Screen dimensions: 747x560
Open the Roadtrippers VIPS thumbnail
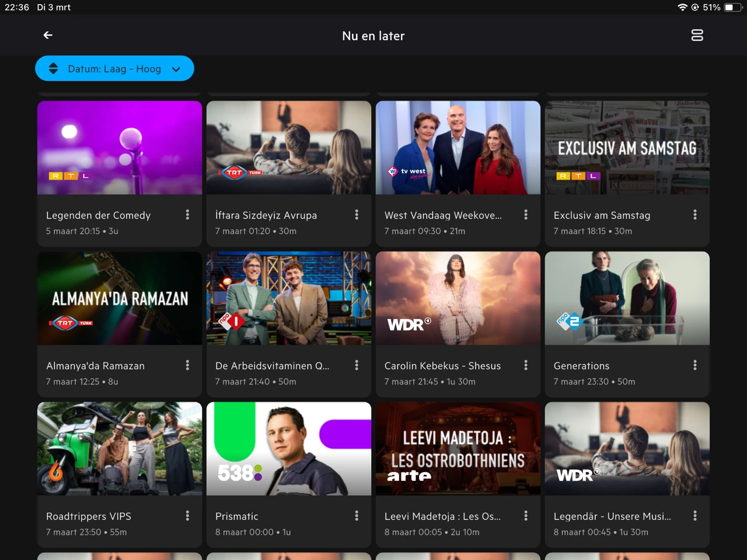click(x=120, y=449)
